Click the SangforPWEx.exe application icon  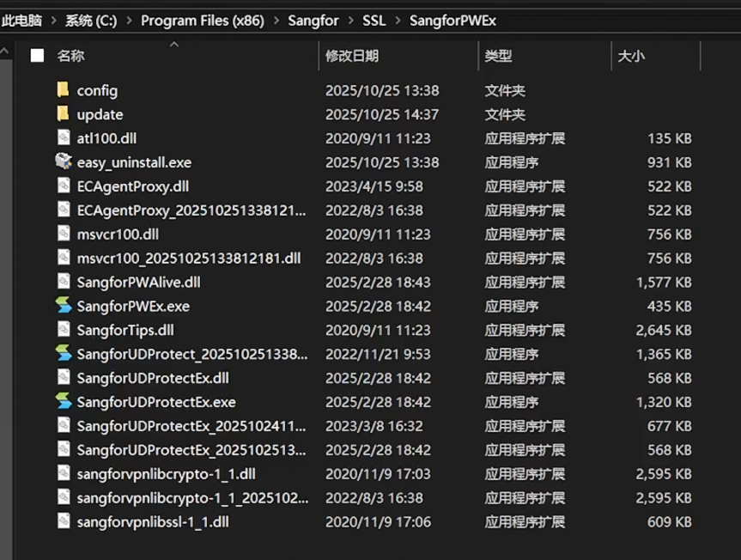(63, 306)
